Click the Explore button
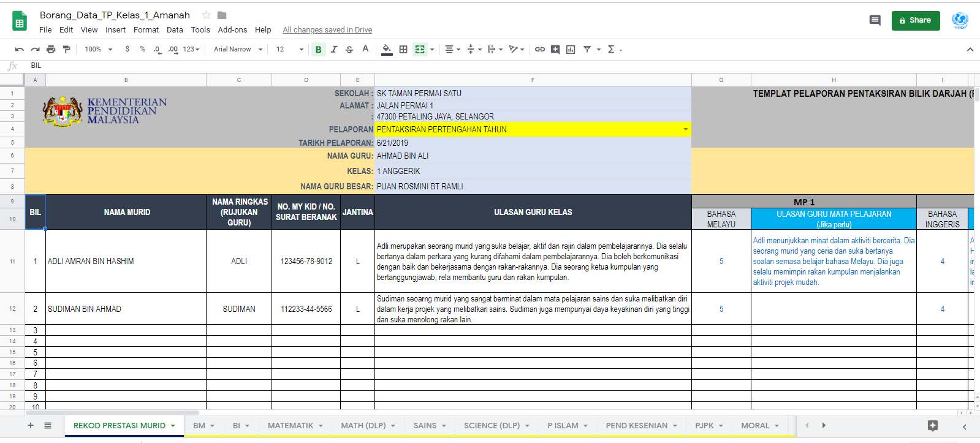 pos(933,426)
